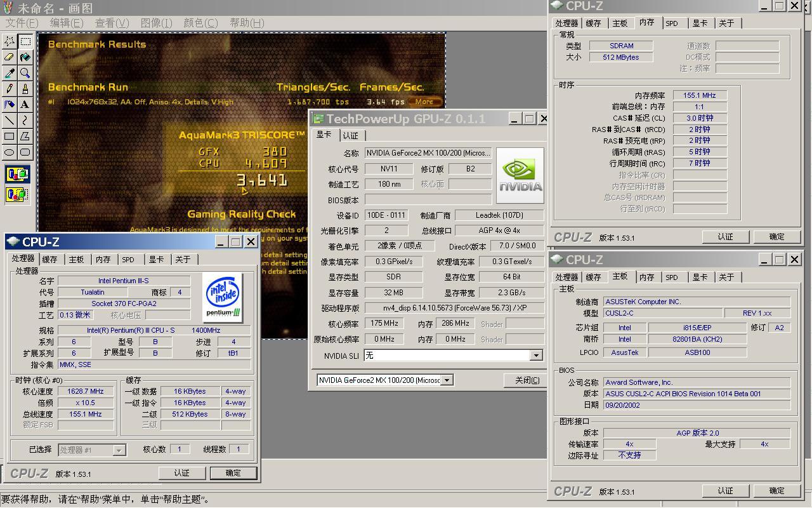Choose the straight Line tool
Viewport: 812px width, 508px height.
[x=10, y=120]
